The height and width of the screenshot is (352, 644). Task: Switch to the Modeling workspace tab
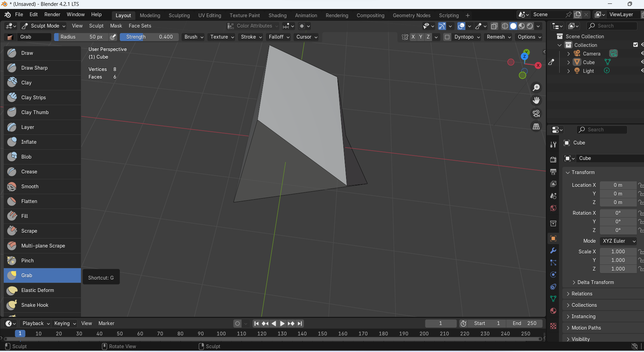tap(150, 16)
